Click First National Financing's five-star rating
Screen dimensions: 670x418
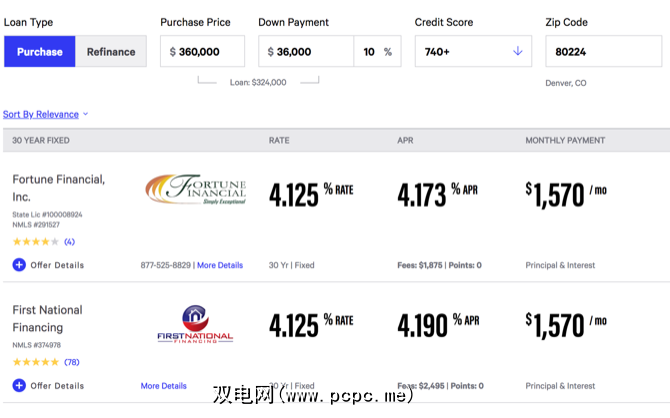point(36,362)
